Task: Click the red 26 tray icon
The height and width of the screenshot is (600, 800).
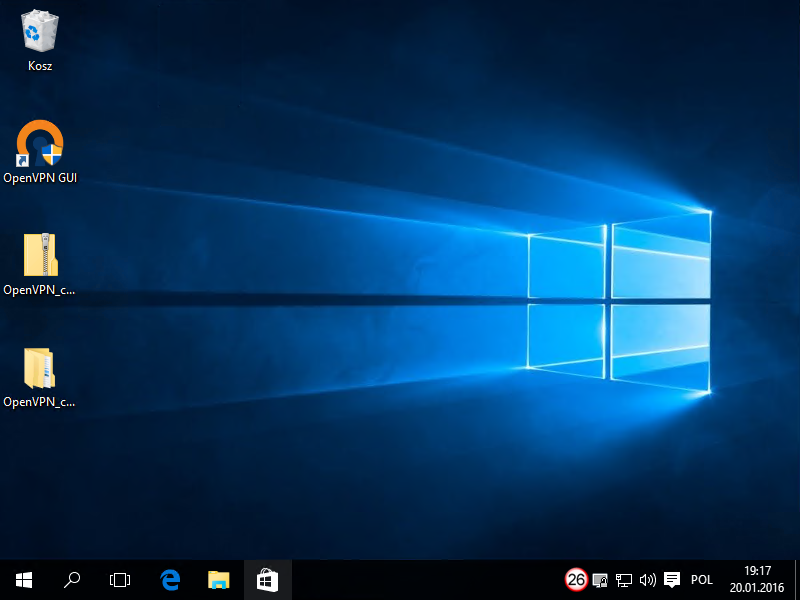Action: (x=577, y=580)
